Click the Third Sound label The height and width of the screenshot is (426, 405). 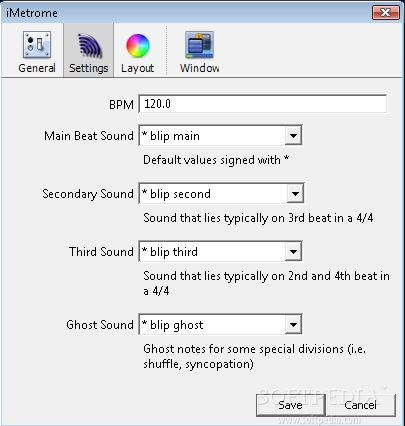(x=101, y=252)
